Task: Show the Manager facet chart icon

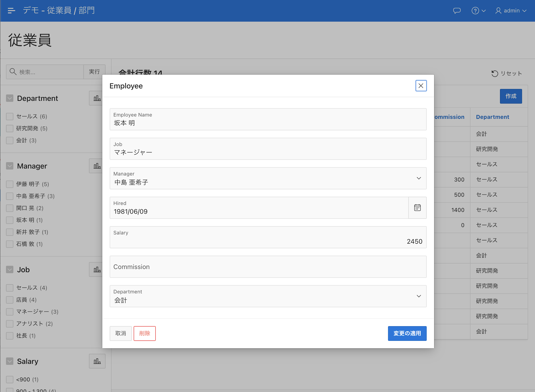Action: pos(97,166)
